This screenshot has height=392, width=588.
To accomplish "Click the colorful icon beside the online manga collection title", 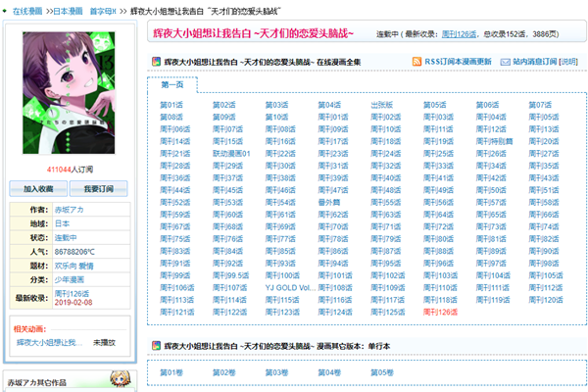I will [155, 61].
